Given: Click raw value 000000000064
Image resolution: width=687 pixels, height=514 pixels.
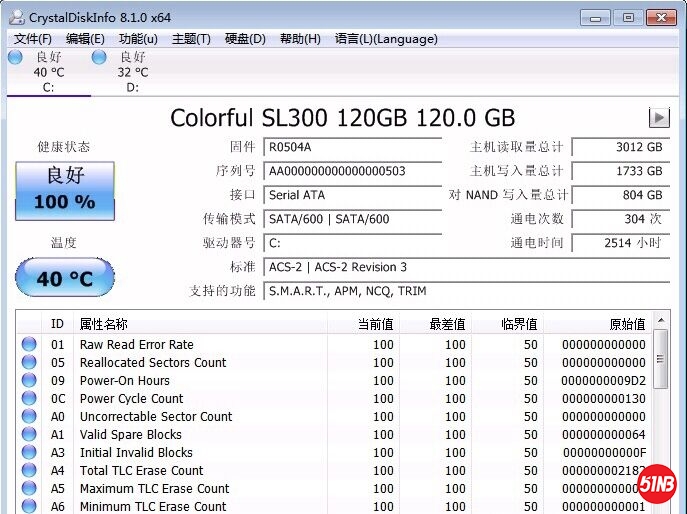Looking at the screenshot, I should (x=603, y=434).
